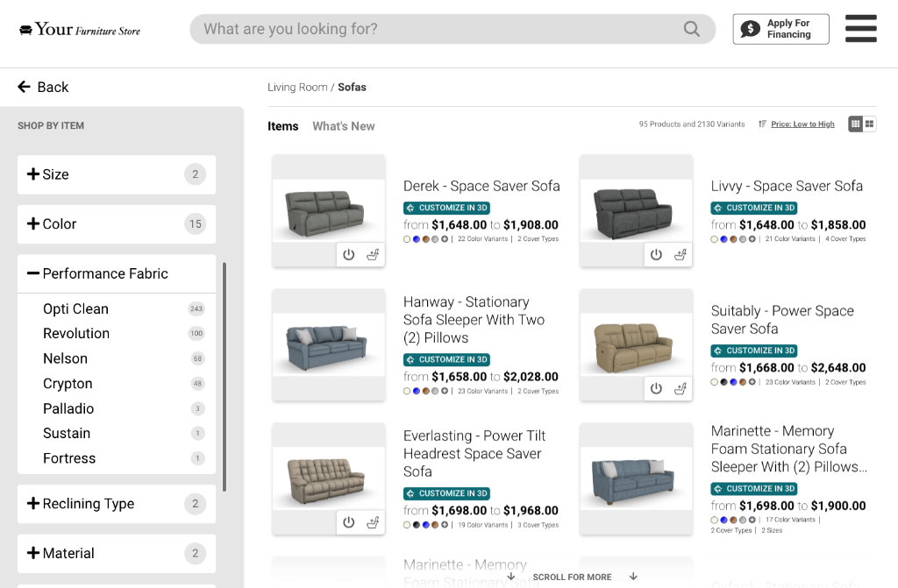Go to Living Room breadcrumb
898x588 pixels.
[297, 87]
